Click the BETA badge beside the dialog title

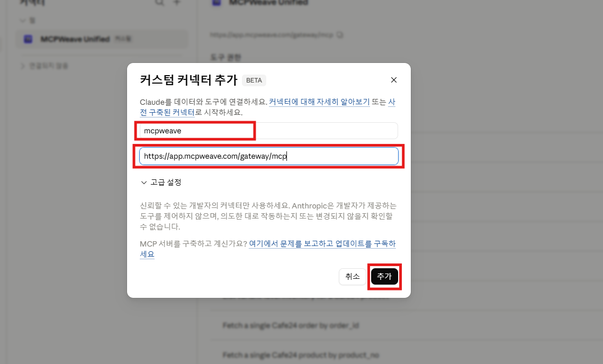coord(254,80)
